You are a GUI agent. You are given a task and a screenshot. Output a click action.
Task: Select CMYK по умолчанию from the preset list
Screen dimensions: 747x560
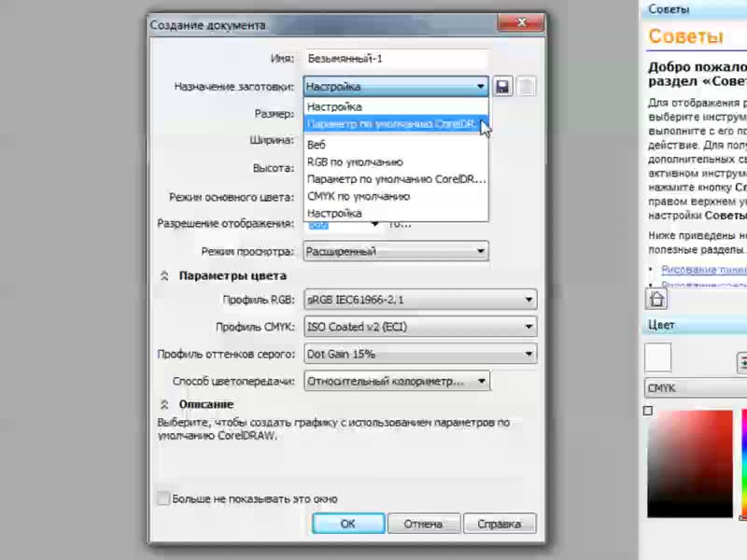[x=396, y=196]
